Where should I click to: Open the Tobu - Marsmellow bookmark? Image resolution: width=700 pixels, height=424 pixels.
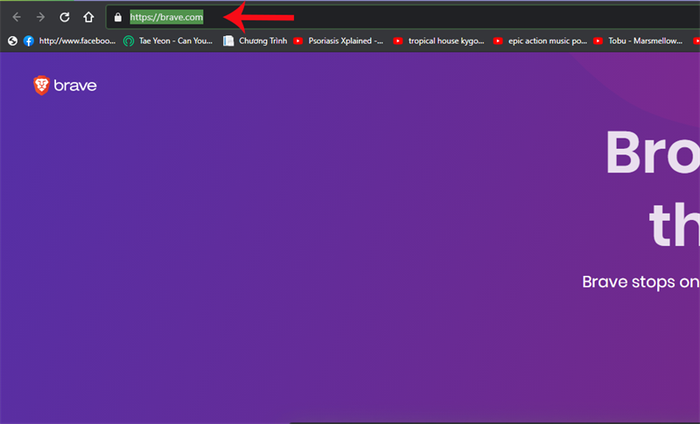coord(638,41)
